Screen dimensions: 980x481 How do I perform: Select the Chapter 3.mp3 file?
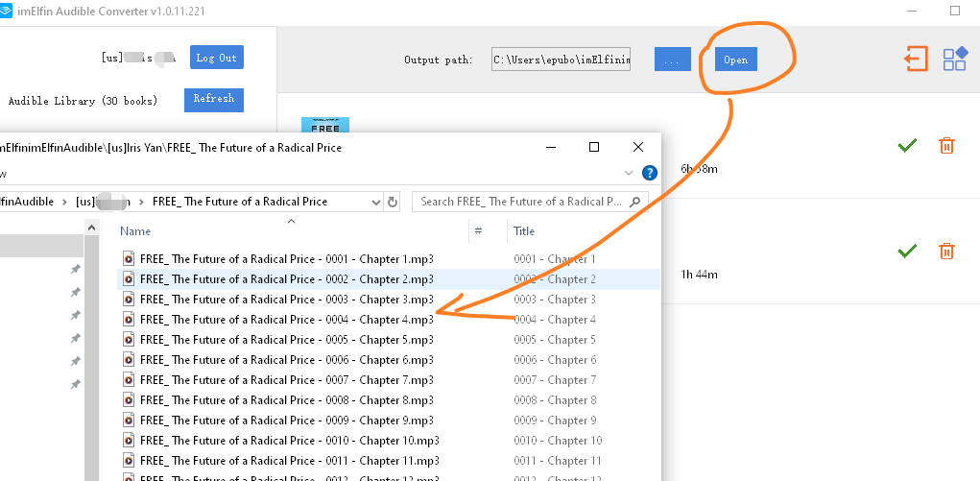(287, 299)
